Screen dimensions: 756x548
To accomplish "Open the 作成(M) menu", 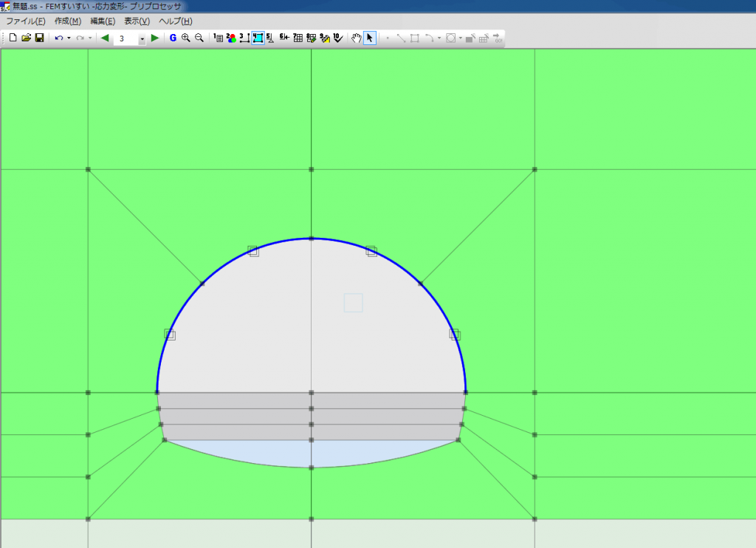I will (x=68, y=21).
